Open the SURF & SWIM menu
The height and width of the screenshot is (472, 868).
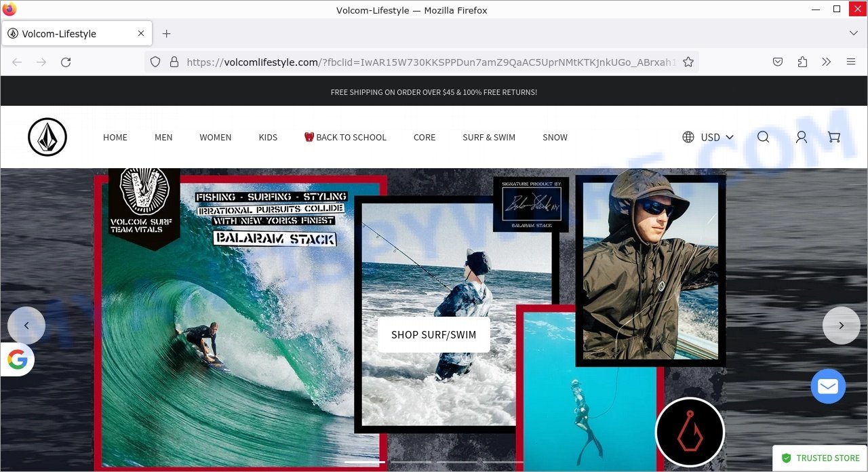pyautogui.click(x=489, y=137)
